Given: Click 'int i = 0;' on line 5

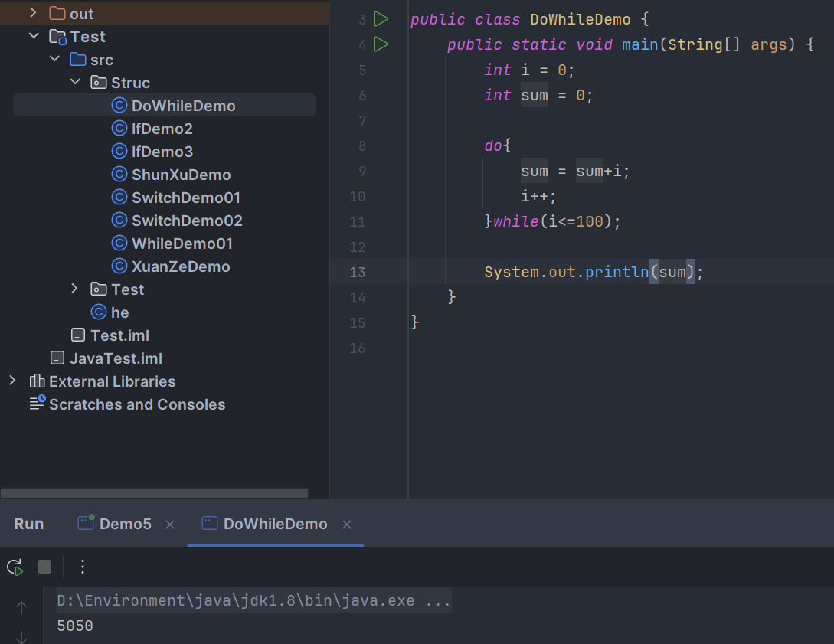Looking at the screenshot, I should click(x=529, y=70).
